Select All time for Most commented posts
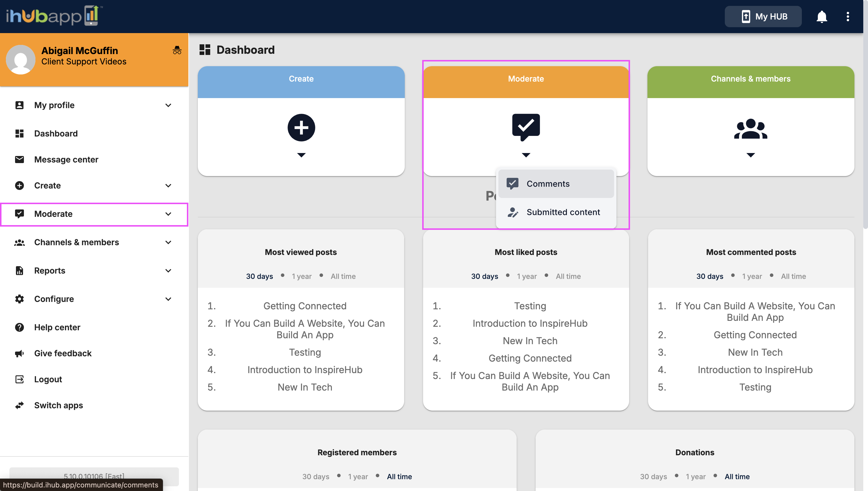 pos(793,276)
